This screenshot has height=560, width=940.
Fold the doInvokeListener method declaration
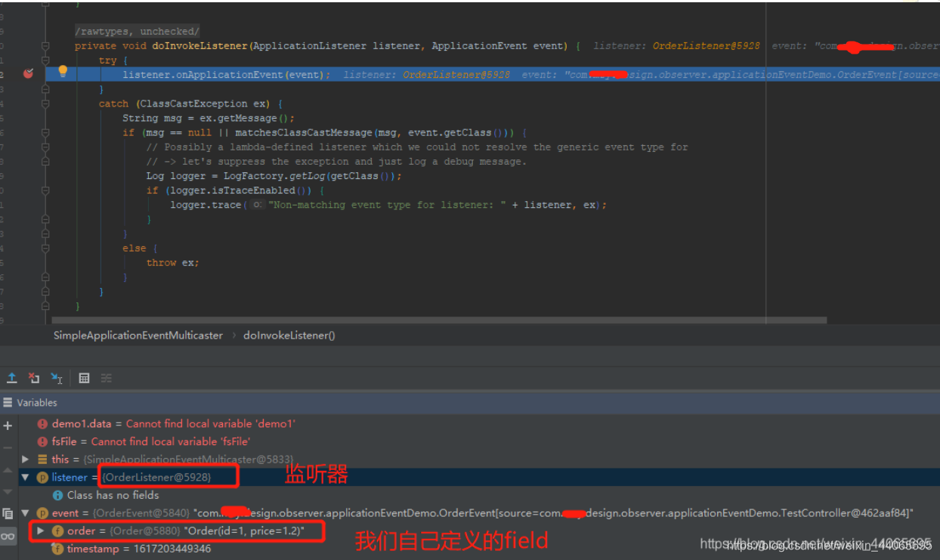pyautogui.click(x=45, y=46)
